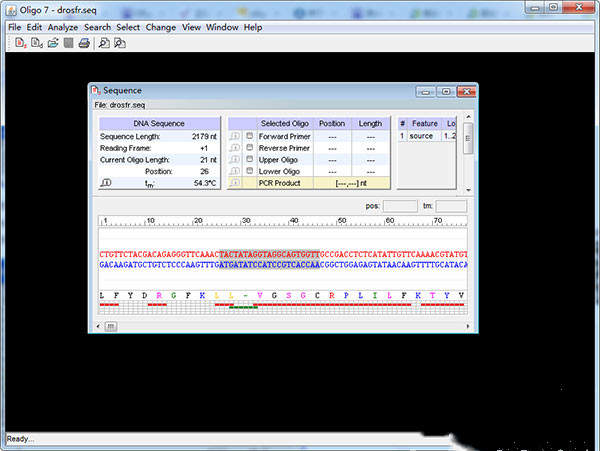Image resolution: width=600 pixels, height=451 pixels.
Task: Open the Analyze menu
Action: [x=63, y=27]
